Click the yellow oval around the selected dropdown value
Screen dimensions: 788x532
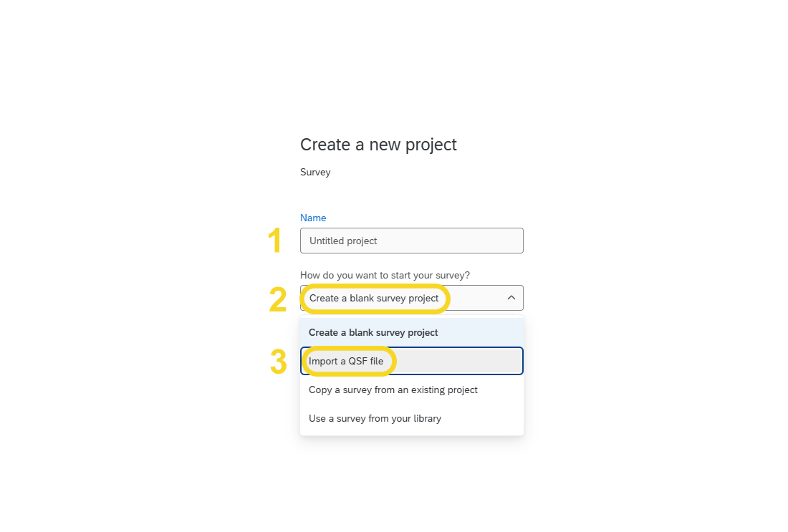click(x=448, y=298)
